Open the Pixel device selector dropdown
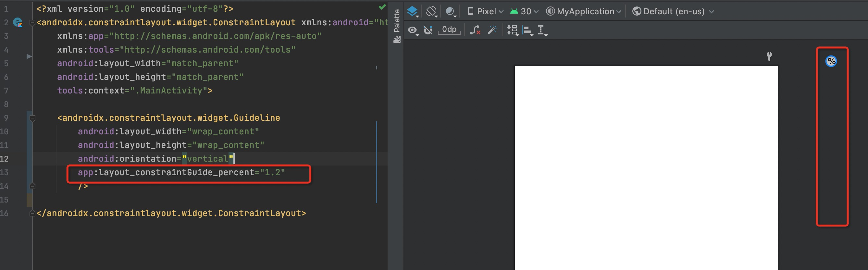Viewport: 868px width, 270px height. click(x=485, y=11)
